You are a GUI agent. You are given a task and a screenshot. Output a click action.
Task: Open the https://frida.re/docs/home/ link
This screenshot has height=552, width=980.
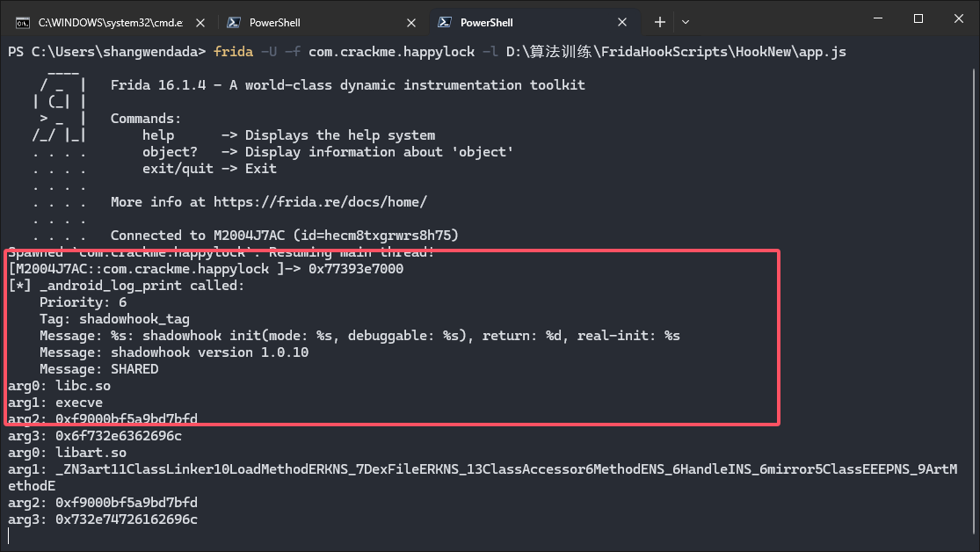pyautogui.click(x=320, y=202)
